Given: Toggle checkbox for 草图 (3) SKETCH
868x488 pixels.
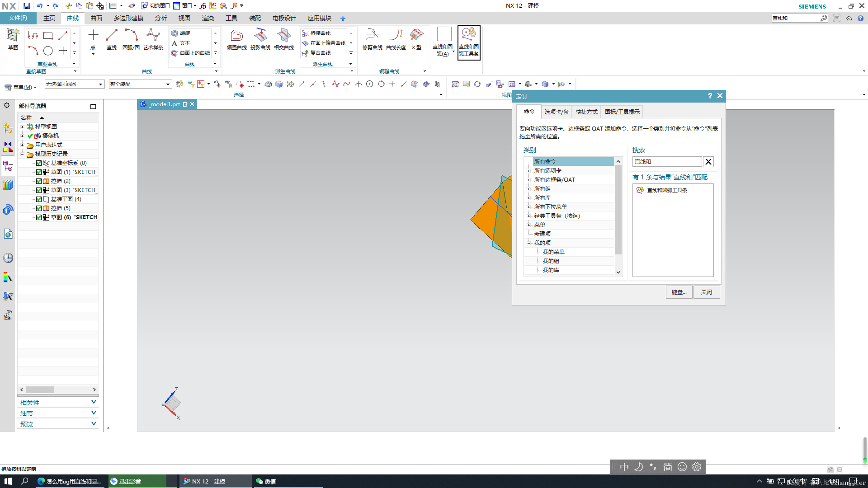Looking at the screenshot, I should coord(39,190).
